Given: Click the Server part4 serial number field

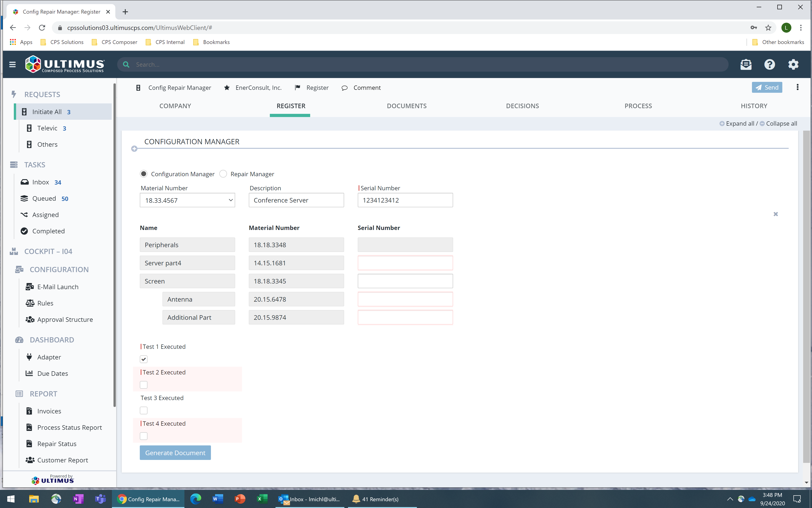Looking at the screenshot, I should point(405,263).
